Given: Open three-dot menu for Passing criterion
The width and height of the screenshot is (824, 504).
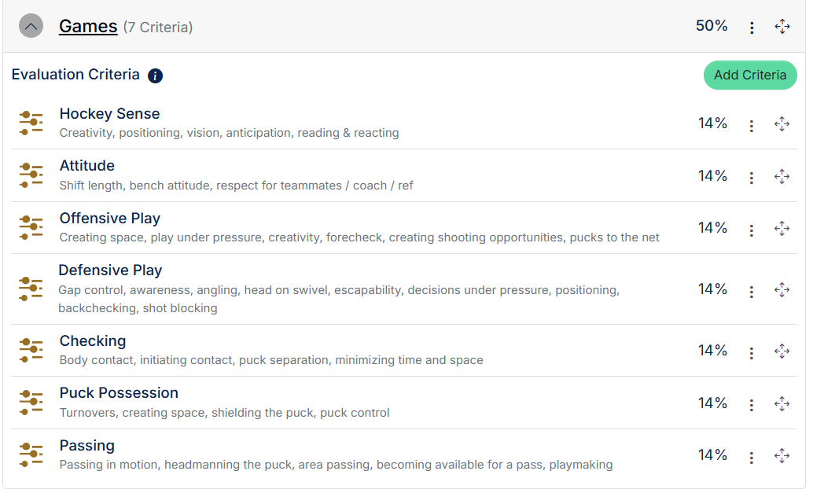Looking at the screenshot, I should click(x=752, y=458).
